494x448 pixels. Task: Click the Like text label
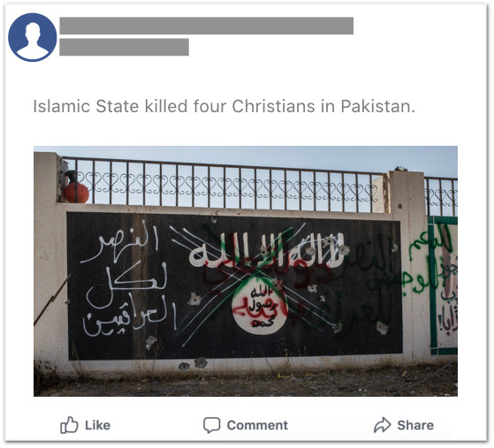pos(98,425)
